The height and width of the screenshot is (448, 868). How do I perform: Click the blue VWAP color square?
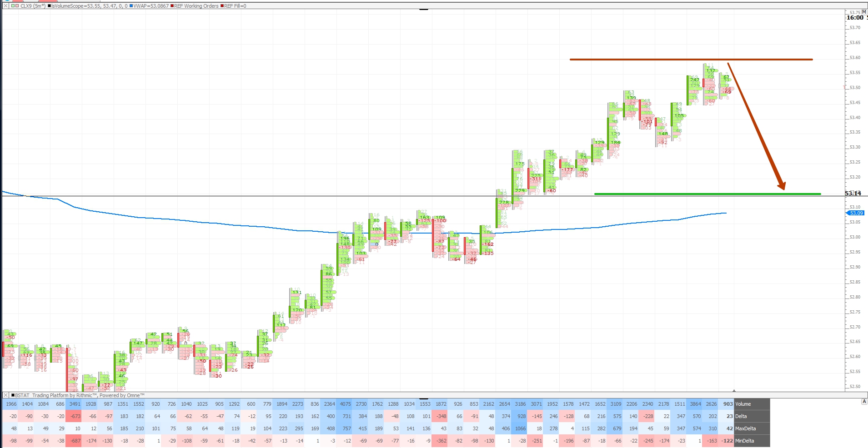point(131,6)
